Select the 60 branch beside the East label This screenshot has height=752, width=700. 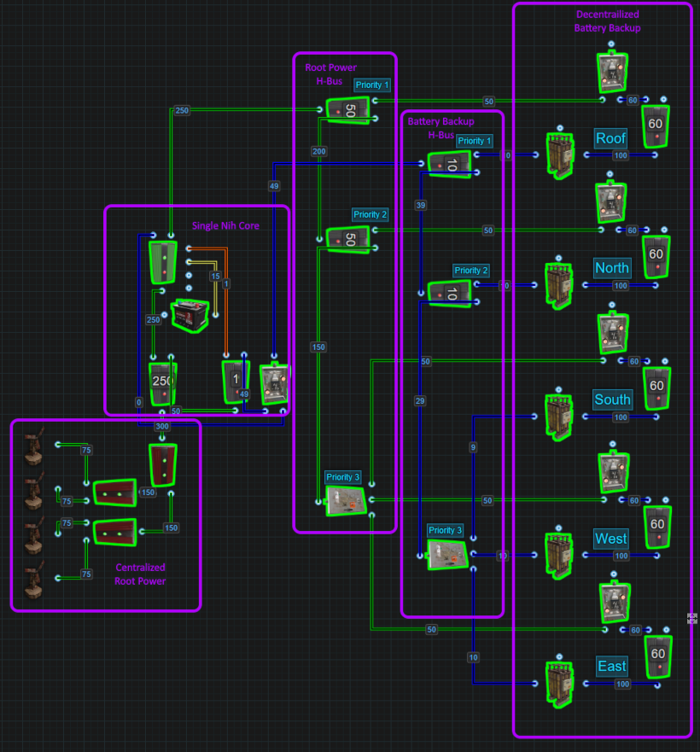(x=658, y=656)
